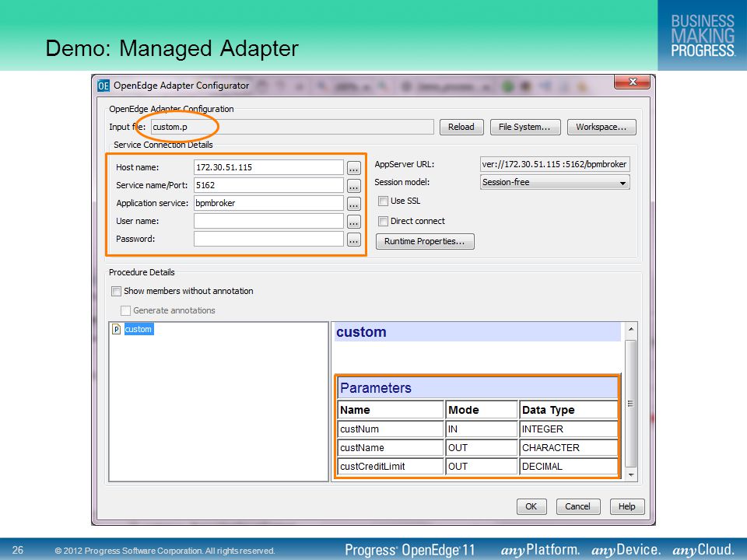Click the DECIMAL data type cell
Image resolution: width=747 pixels, height=560 pixels.
tap(568, 466)
